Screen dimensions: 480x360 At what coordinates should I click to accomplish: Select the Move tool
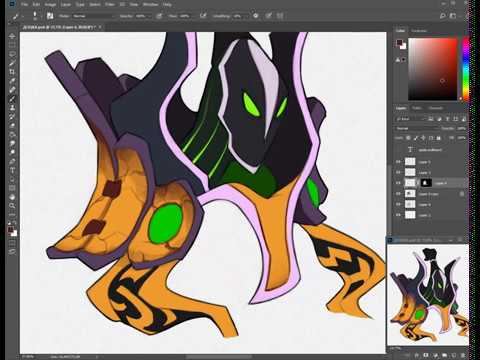tap(12, 36)
